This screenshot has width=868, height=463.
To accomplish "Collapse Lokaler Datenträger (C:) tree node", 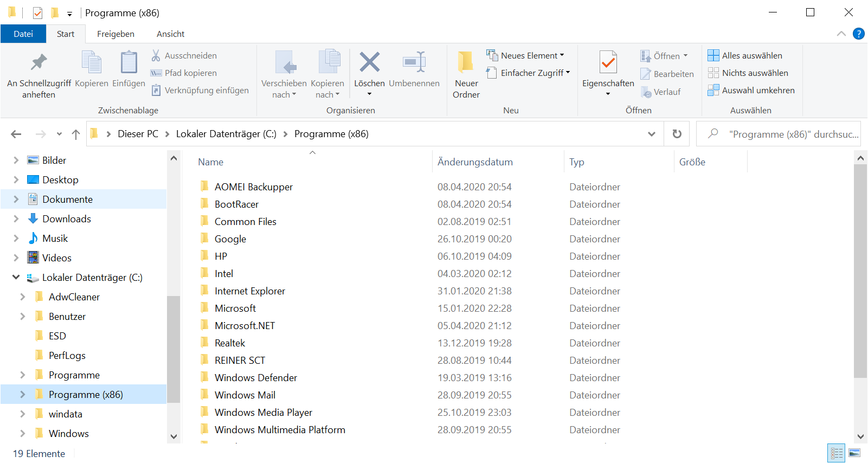I will [x=16, y=278].
